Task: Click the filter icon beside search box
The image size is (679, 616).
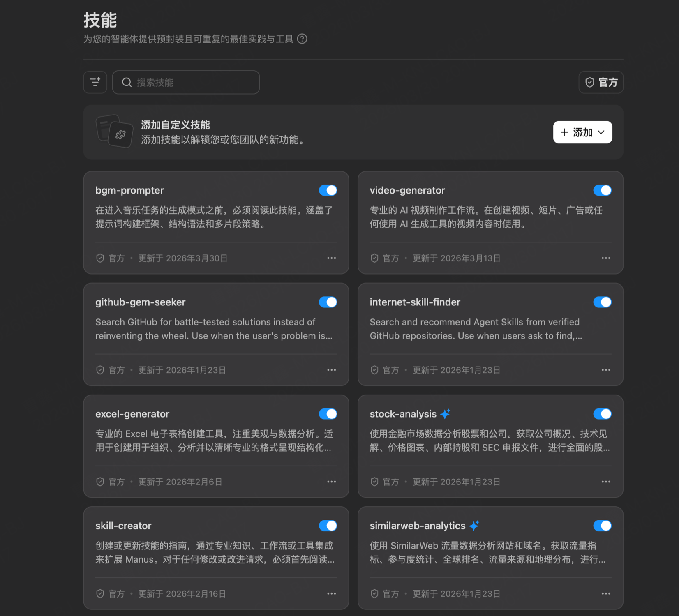Action: point(95,82)
